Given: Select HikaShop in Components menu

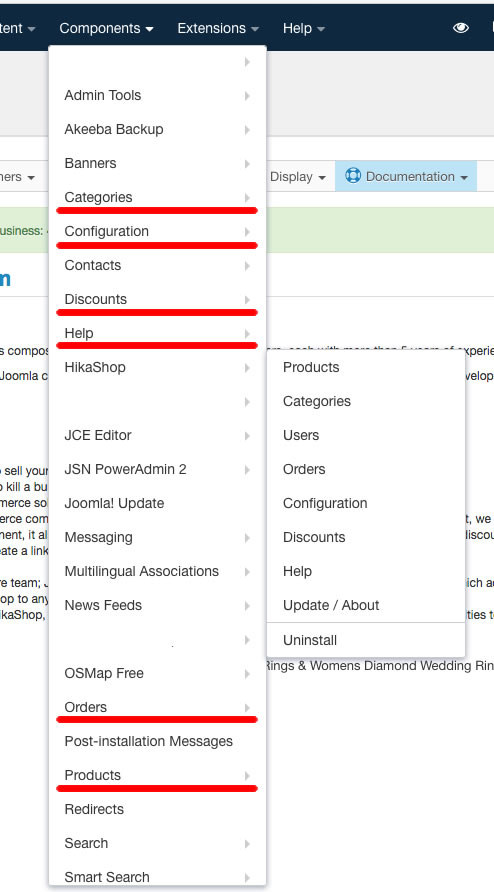Looking at the screenshot, I should click(157, 367).
